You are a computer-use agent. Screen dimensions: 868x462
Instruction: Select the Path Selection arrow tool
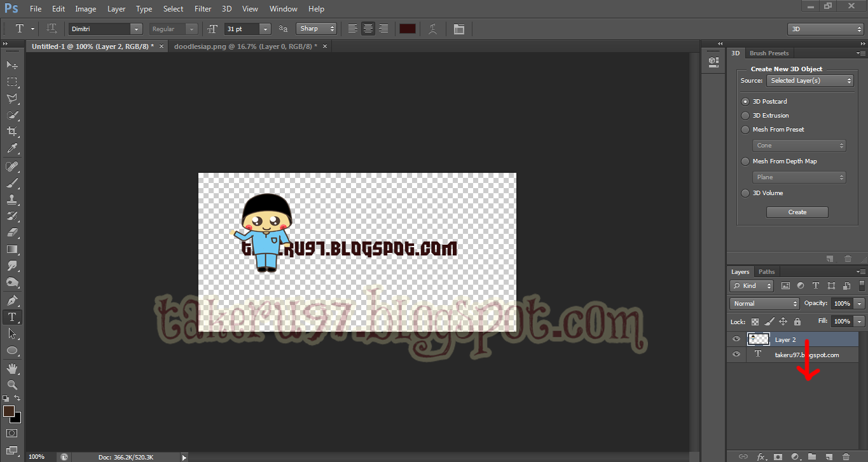pyautogui.click(x=12, y=333)
